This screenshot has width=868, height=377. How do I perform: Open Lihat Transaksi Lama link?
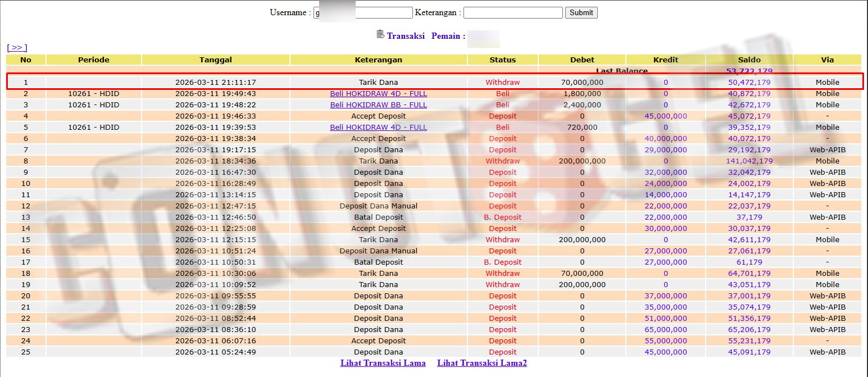click(x=383, y=363)
